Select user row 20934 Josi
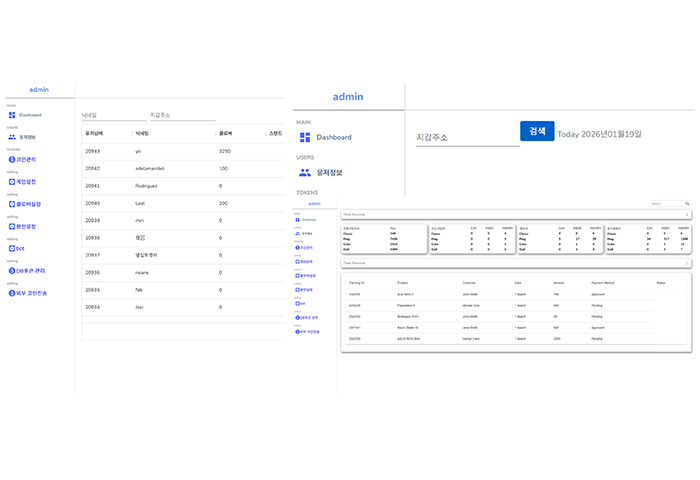 pos(183,308)
